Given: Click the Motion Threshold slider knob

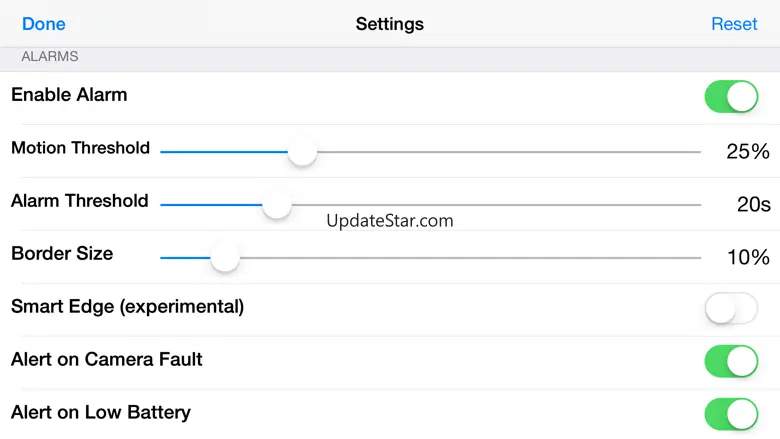Looking at the screenshot, I should (x=302, y=152).
